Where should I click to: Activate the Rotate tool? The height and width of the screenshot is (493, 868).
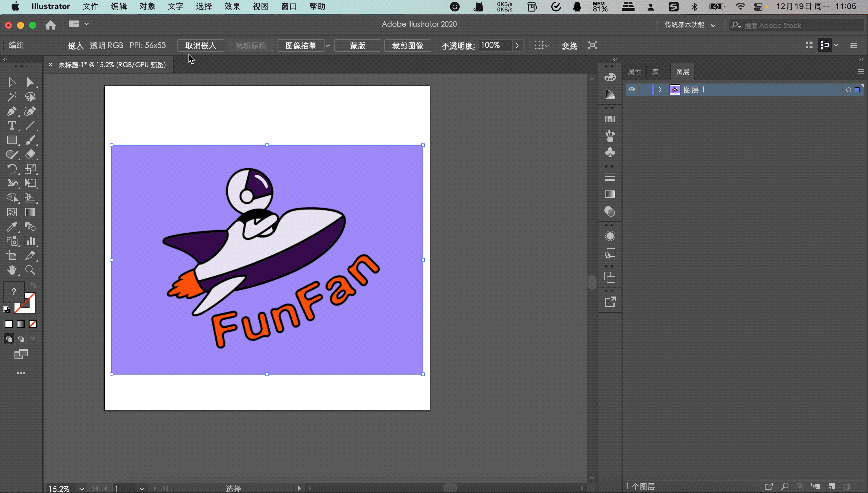(x=11, y=169)
